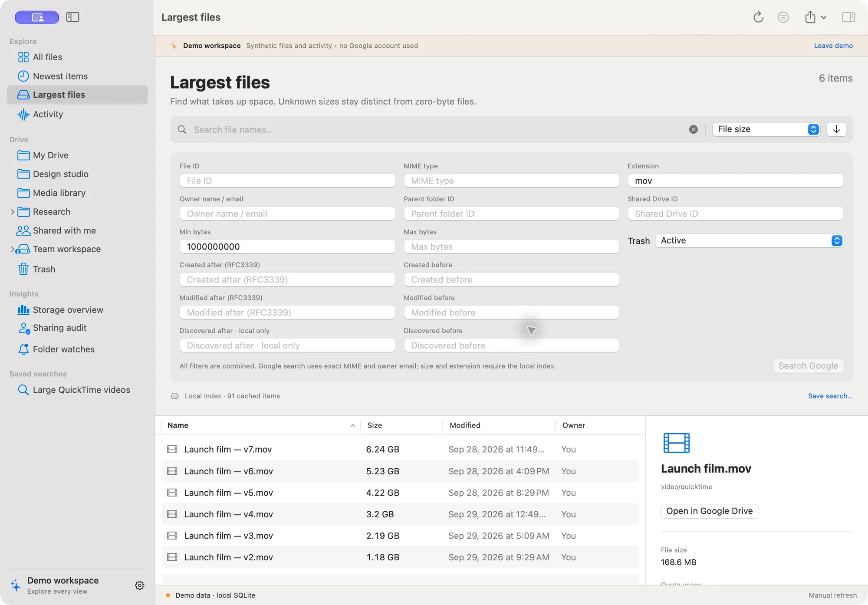Click the large film thumbnail in the inspector
Viewport: 868px width, 605px height.
pyautogui.click(x=676, y=443)
